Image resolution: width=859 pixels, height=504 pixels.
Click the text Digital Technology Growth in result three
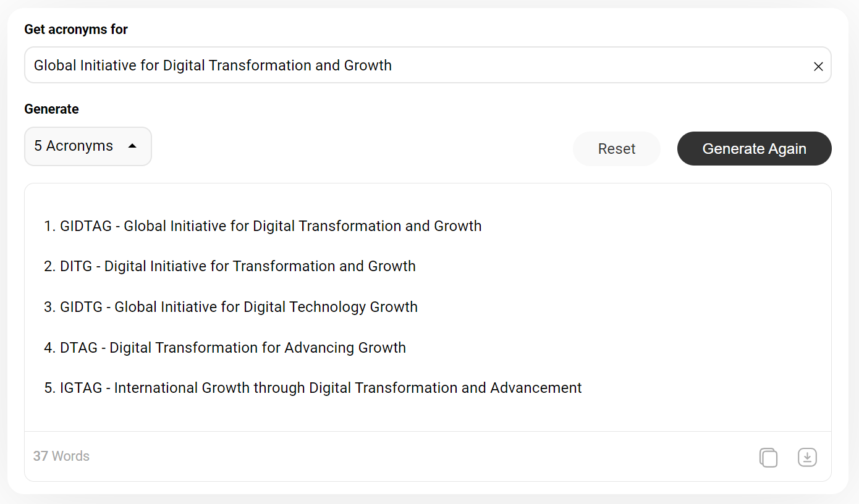[331, 307]
